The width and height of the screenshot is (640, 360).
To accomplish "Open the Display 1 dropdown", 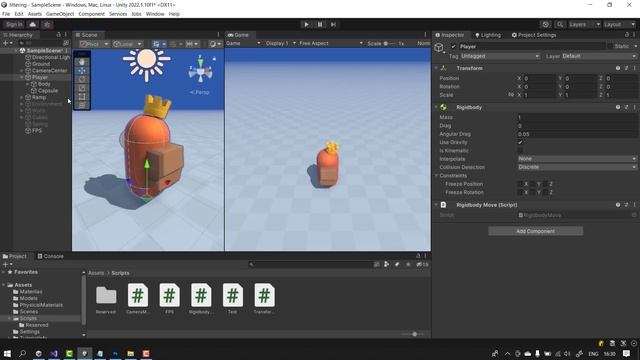I will click(280, 43).
